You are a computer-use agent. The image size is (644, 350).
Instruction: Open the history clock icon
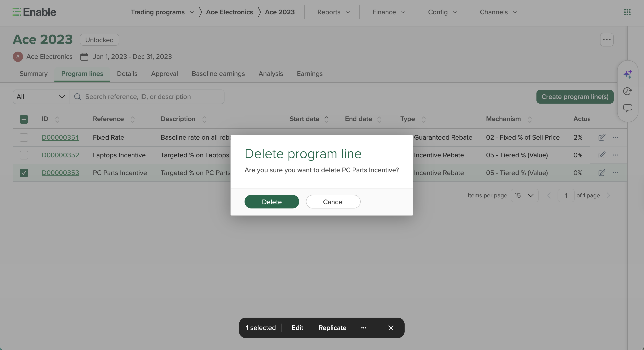(628, 91)
